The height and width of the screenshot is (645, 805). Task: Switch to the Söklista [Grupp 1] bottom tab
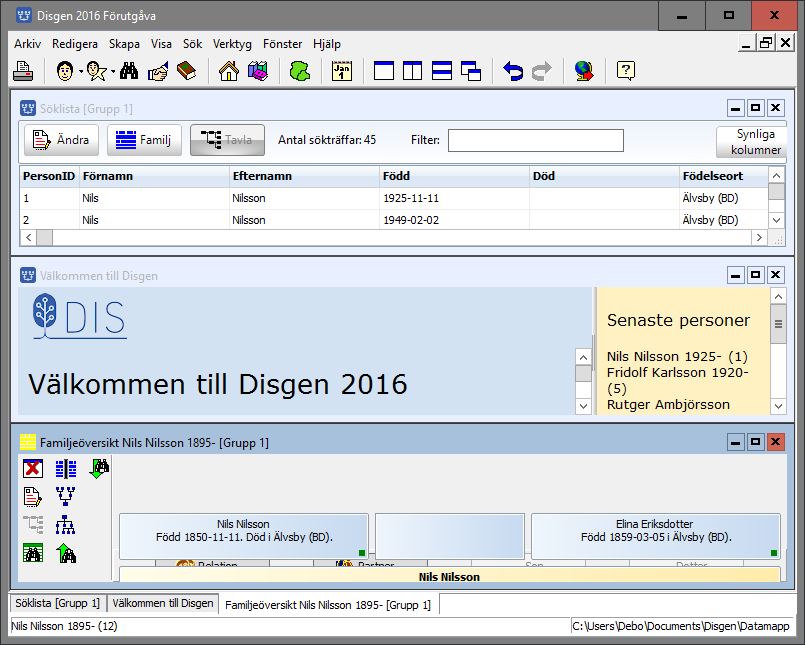pos(58,603)
